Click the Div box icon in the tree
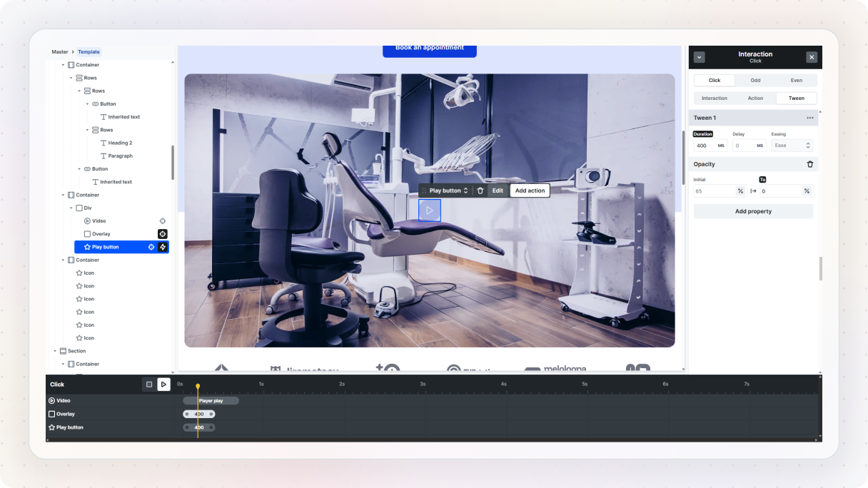This screenshot has height=488, width=868. coord(79,208)
